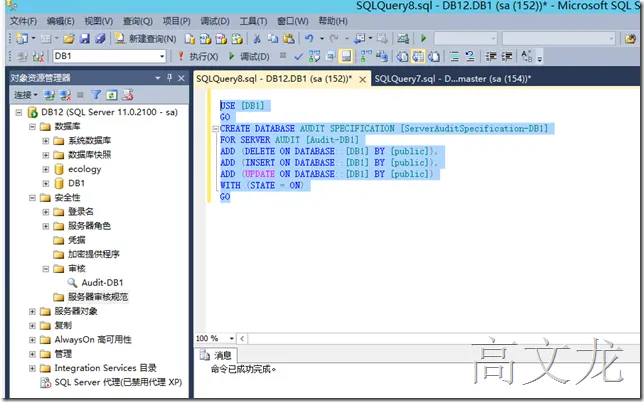Click the Display Estimated Execution Plan icon
This screenshot has height=402, width=644.
[x=314, y=56]
